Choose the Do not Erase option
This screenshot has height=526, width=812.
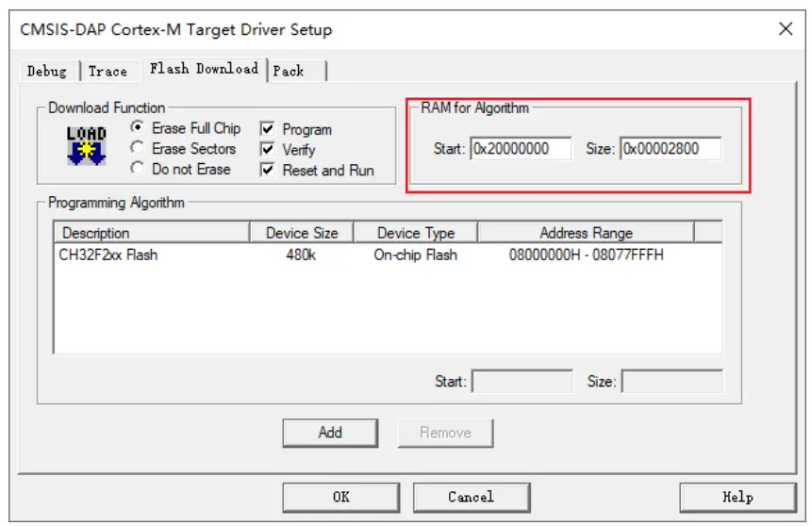(x=138, y=168)
